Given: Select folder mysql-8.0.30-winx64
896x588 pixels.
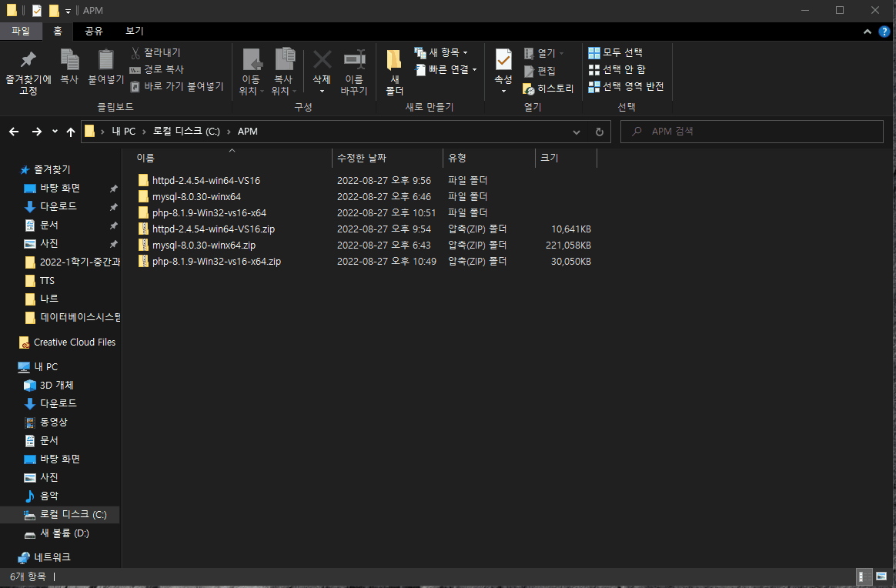Looking at the screenshot, I should tap(196, 196).
